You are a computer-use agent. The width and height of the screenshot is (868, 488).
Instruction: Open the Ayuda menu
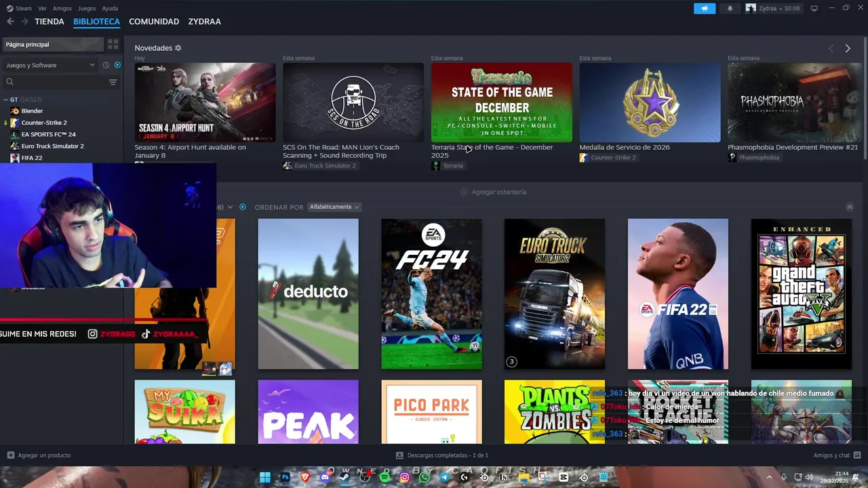pyautogui.click(x=110, y=8)
